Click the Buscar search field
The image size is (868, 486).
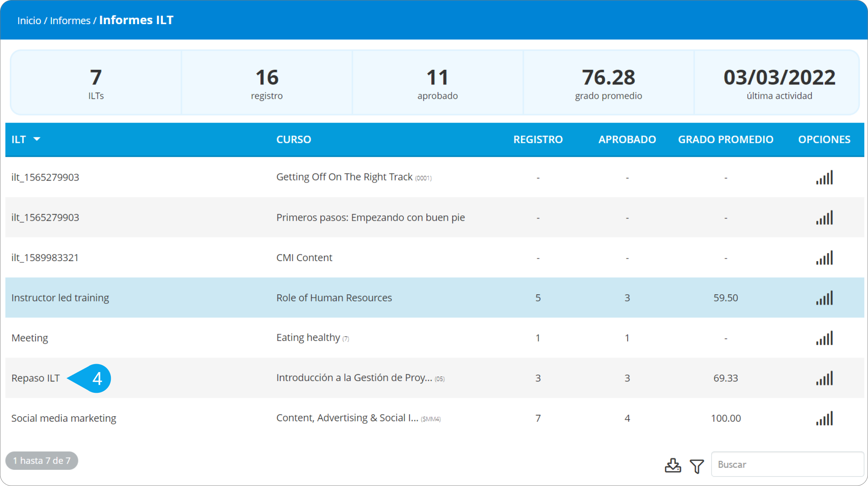pyautogui.click(x=787, y=464)
